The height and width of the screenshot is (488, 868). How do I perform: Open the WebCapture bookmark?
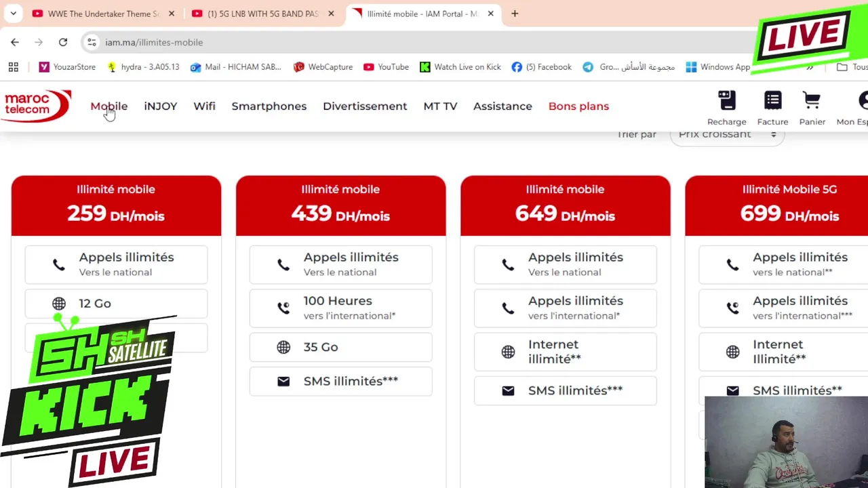pyautogui.click(x=323, y=67)
